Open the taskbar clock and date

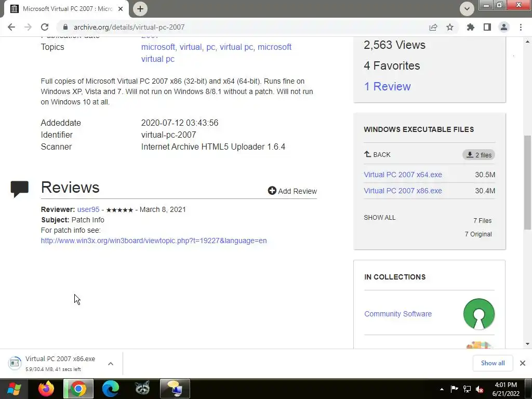pyautogui.click(x=506, y=389)
